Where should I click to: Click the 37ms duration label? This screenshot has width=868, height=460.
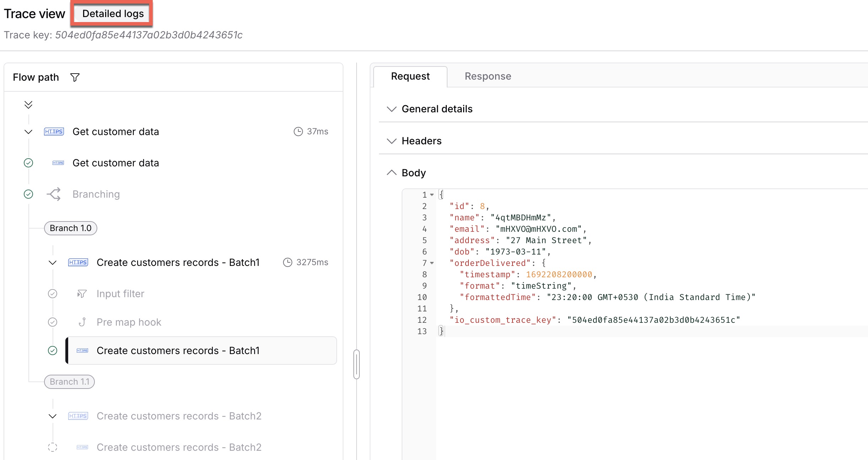318,132
